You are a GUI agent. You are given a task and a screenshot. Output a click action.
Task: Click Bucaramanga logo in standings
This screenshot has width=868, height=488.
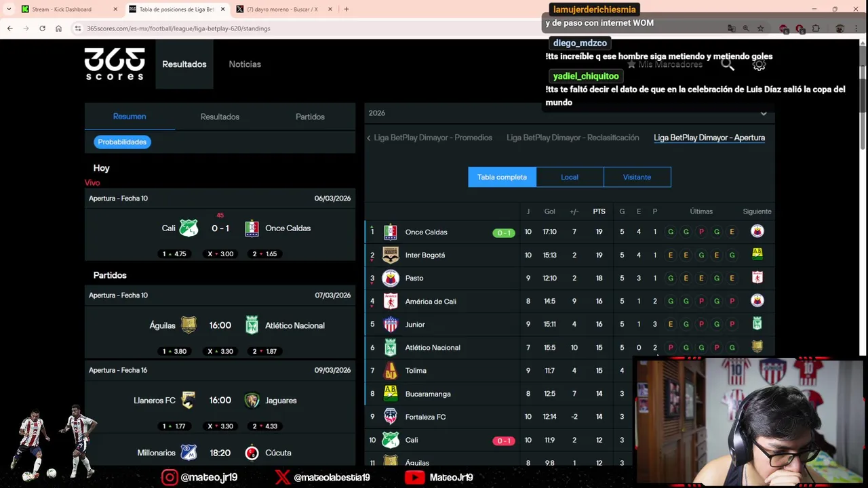tap(391, 394)
